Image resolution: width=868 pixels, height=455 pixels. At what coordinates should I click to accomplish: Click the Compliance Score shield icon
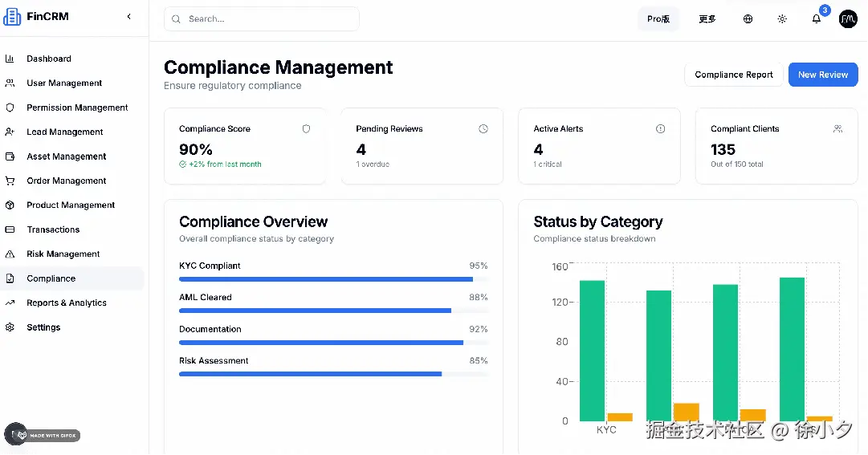(x=306, y=129)
